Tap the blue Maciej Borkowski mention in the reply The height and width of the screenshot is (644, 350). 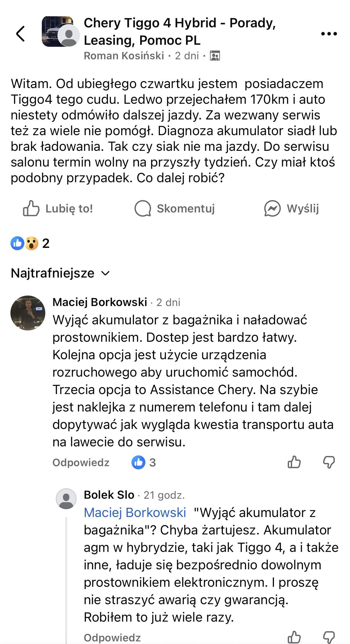(x=135, y=513)
